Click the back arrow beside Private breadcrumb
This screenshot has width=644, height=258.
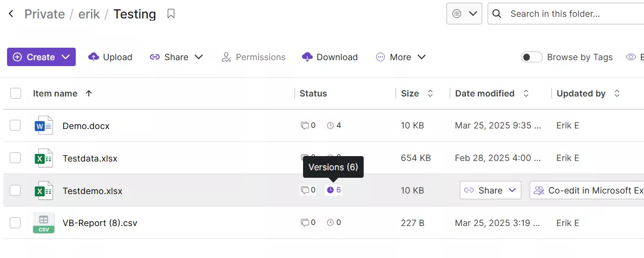[11, 14]
